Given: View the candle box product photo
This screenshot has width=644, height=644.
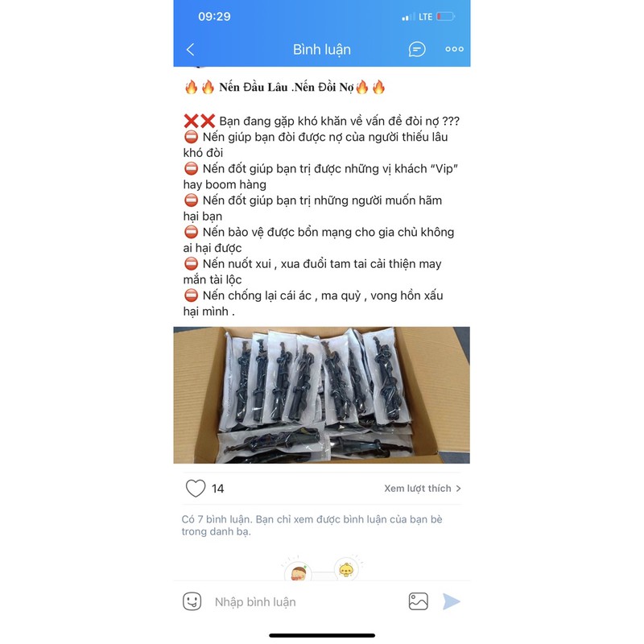Looking at the screenshot, I should (321, 395).
